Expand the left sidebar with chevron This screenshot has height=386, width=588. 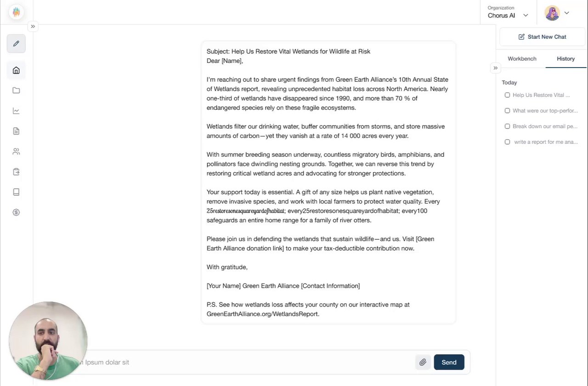point(33,27)
